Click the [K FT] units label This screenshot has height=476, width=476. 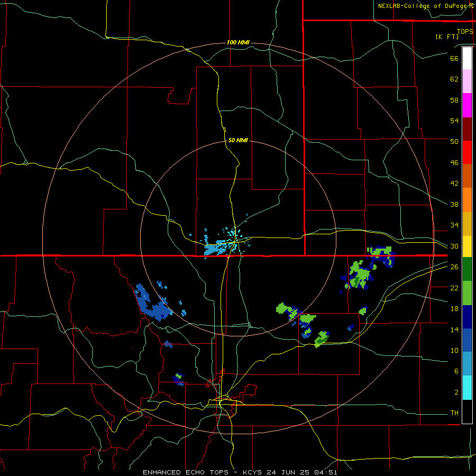point(447,37)
